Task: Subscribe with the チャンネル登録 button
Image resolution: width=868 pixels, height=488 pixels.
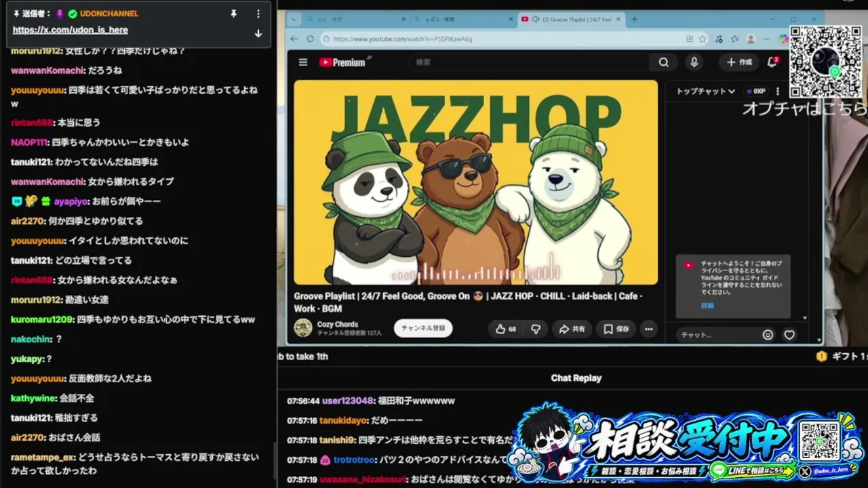Action: 423,328
